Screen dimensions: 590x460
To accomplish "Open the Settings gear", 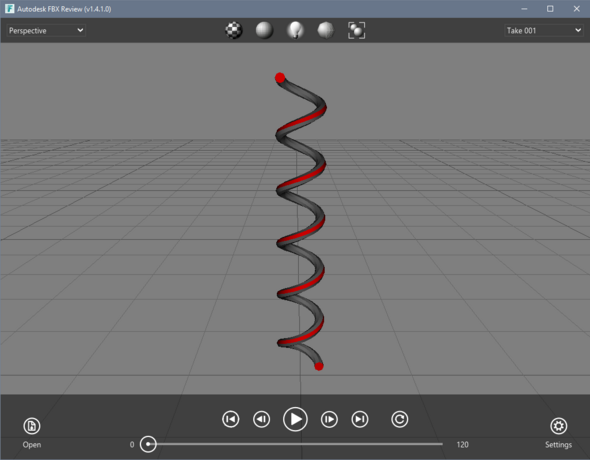I will coord(558,426).
